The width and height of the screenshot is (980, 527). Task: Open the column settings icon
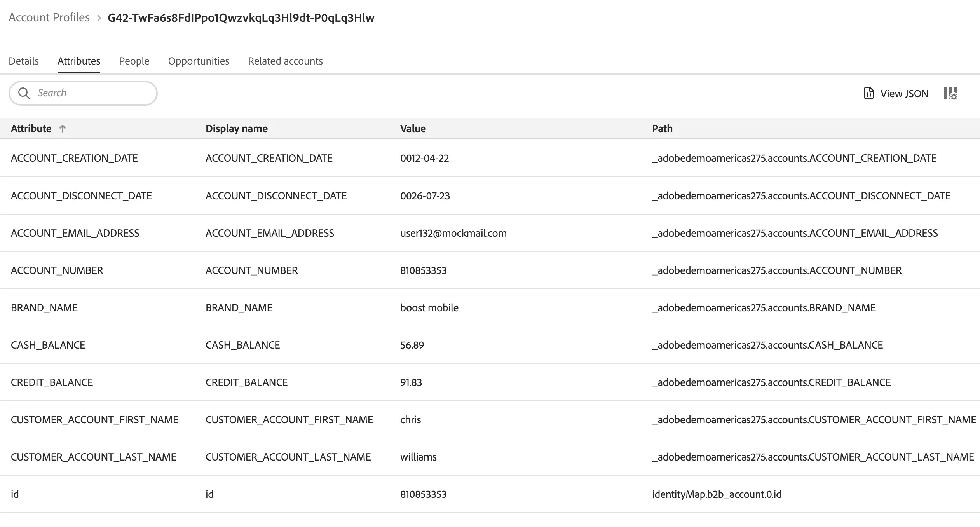(950, 93)
